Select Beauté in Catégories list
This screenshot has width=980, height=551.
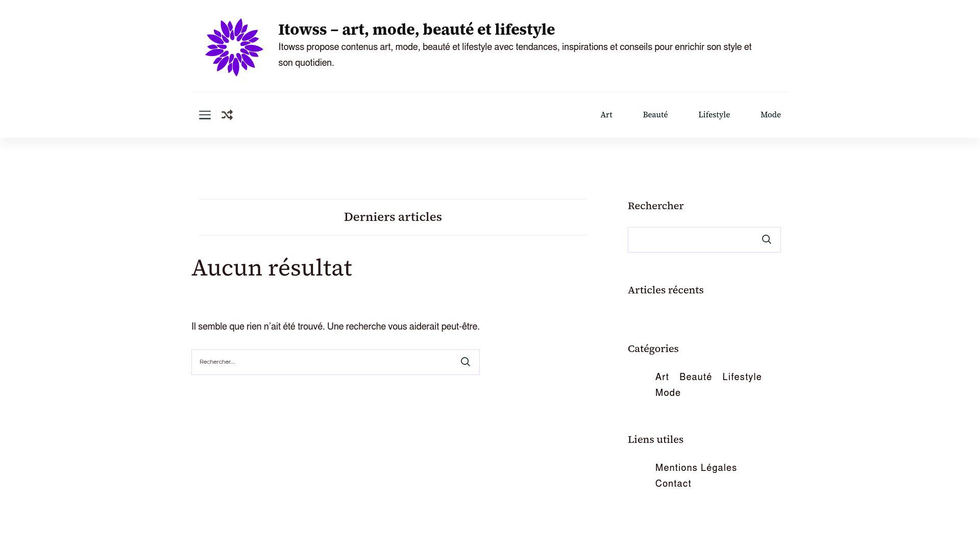pos(696,377)
